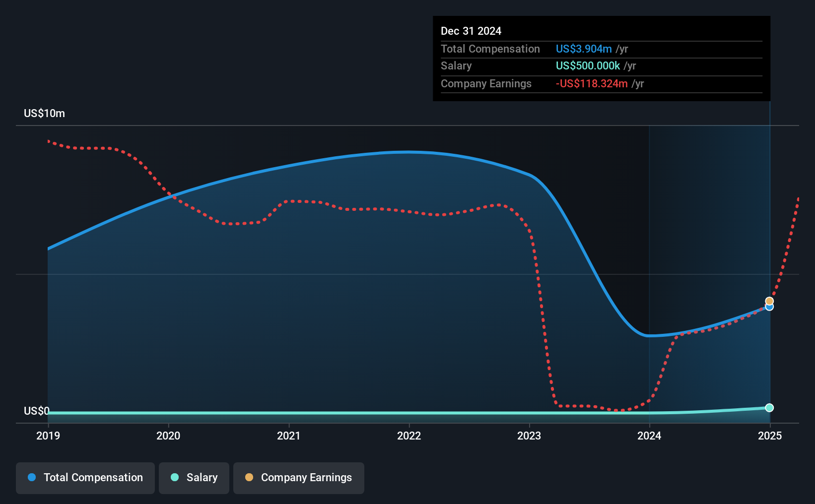Screen dimensions: 815x504
Task: Click the 2023 x-axis label
Action: tap(529, 436)
